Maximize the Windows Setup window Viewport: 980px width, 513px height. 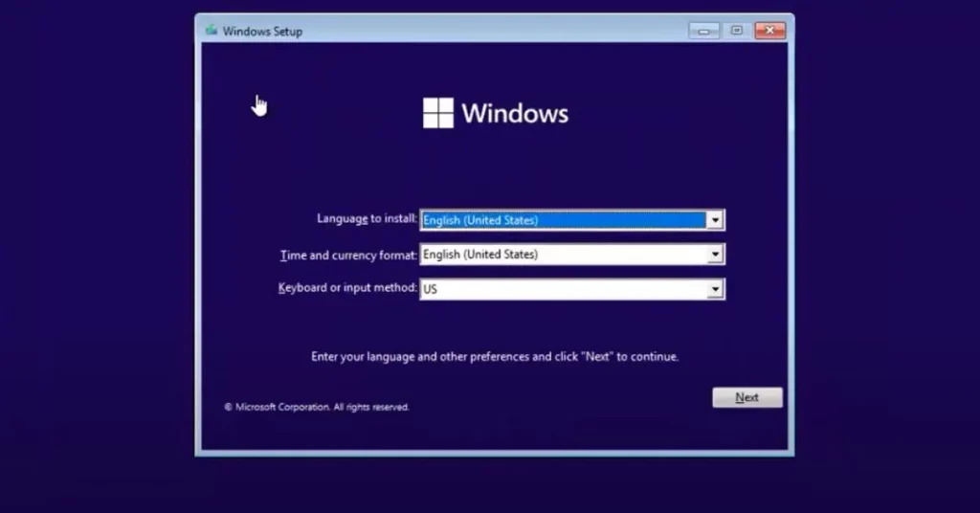pyautogui.click(x=737, y=31)
